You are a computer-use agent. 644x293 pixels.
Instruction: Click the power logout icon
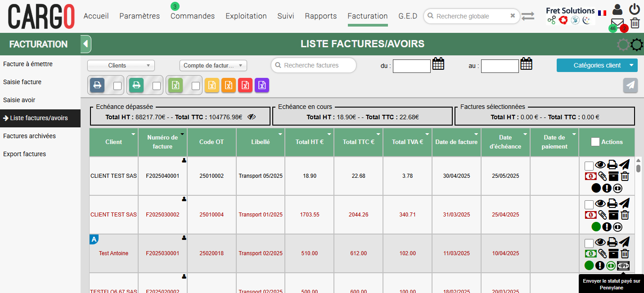click(x=635, y=9)
